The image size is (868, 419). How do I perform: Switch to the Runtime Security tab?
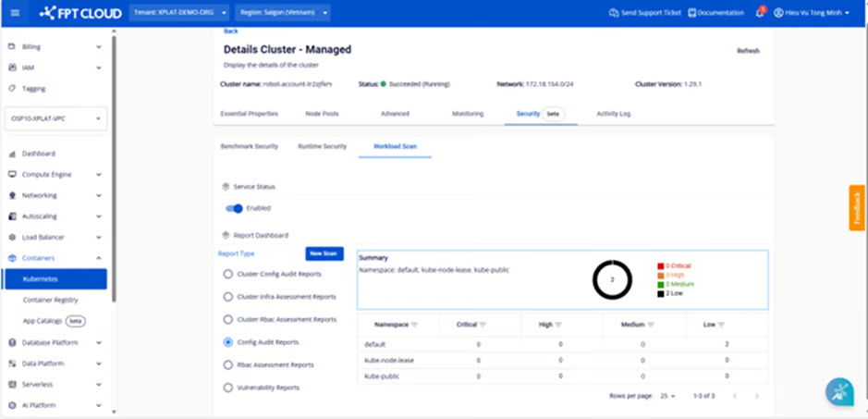pos(322,146)
